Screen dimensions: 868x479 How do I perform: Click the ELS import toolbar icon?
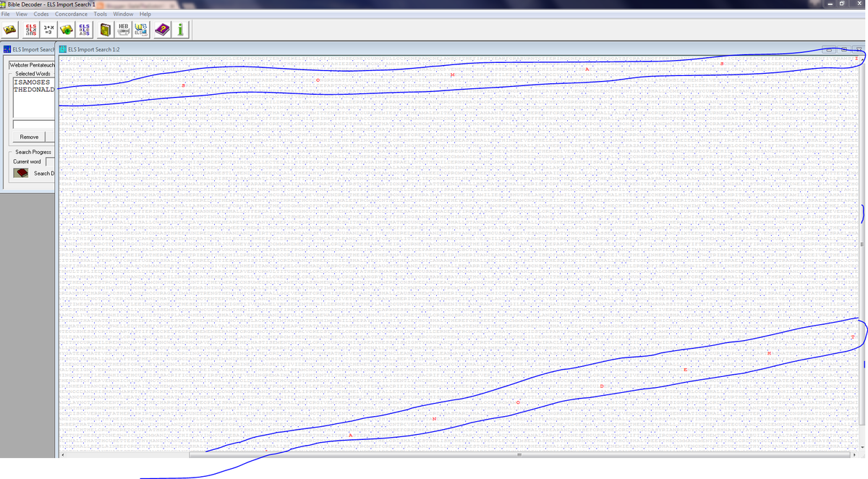[x=142, y=30]
